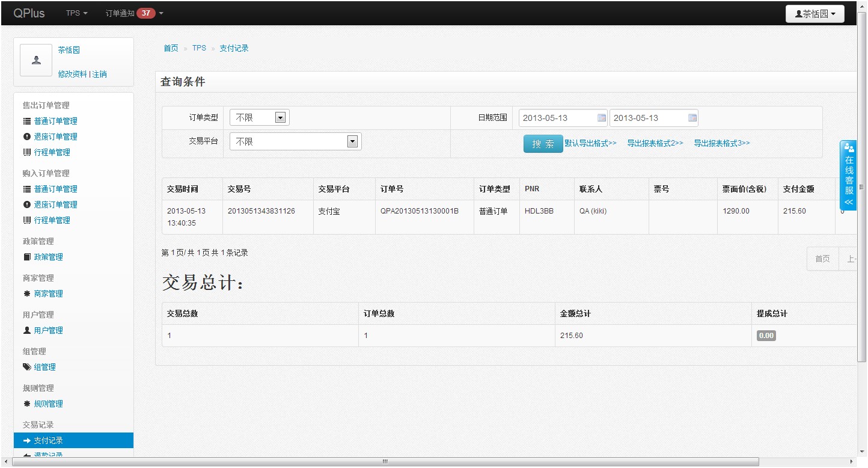Open the 茶恬园 user dropdown menu
This screenshot has width=868, height=468.
pyautogui.click(x=815, y=14)
